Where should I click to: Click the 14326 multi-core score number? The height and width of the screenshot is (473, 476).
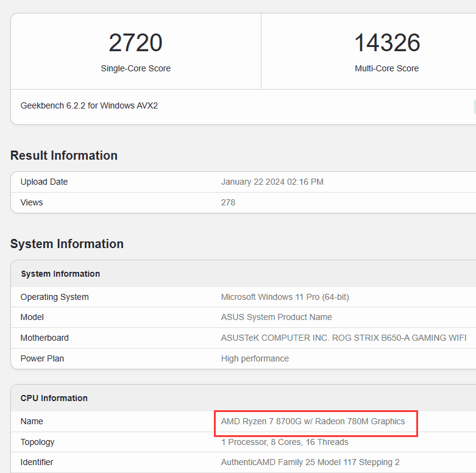click(387, 43)
